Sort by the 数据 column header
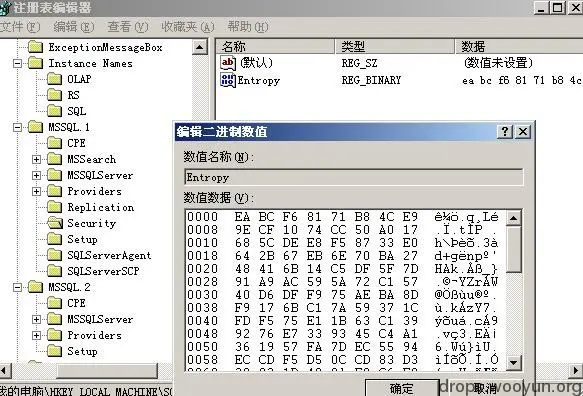This screenshot has height=396, width=583. [x=519, y=46]
